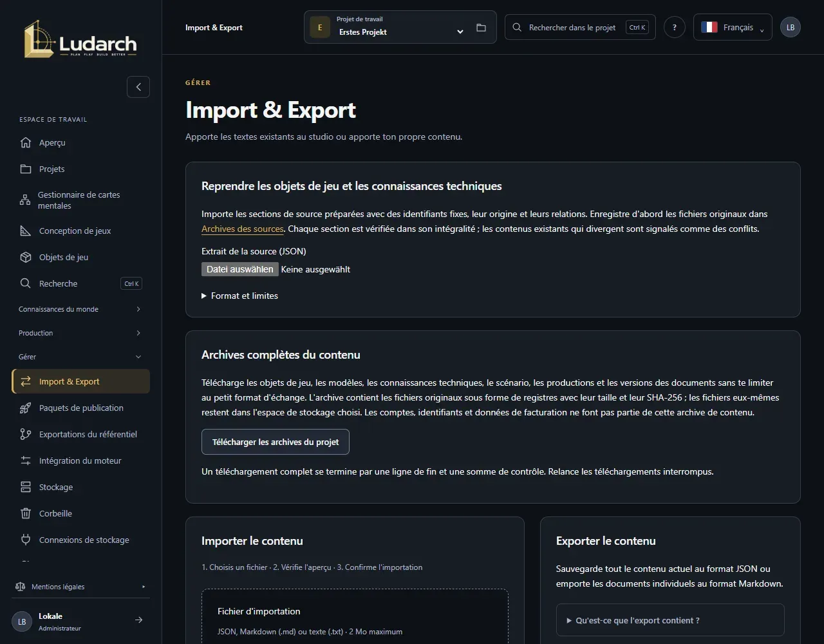
Task: Click the logout arrow next to Lokale
Action: click(x=138, y=620)
